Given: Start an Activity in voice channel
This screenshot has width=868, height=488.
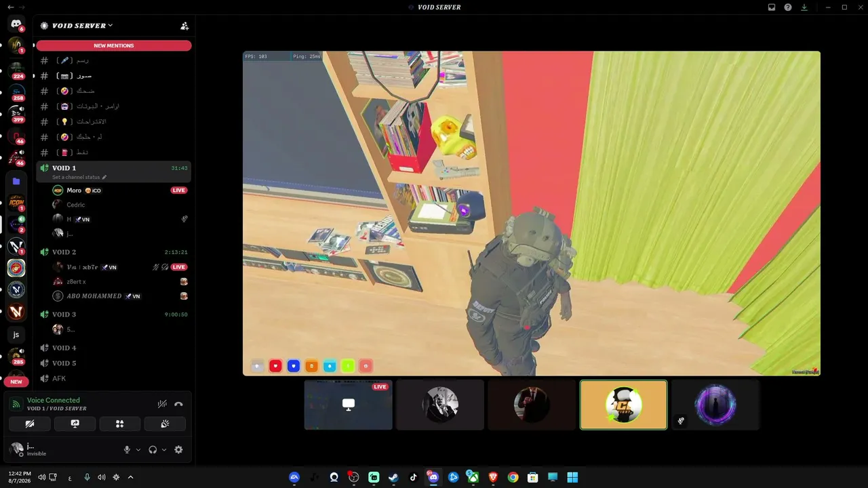Looking at the screenshot, I should pos(120,424).
